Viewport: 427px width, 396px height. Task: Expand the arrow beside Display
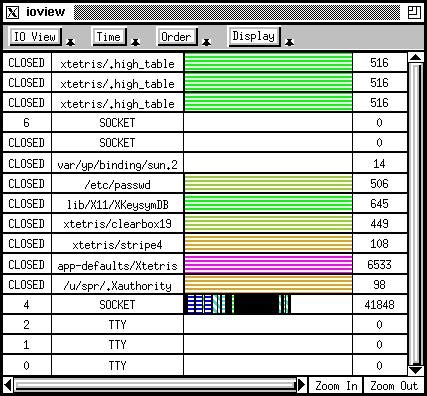pyautogui.click(x=289, y=42)
